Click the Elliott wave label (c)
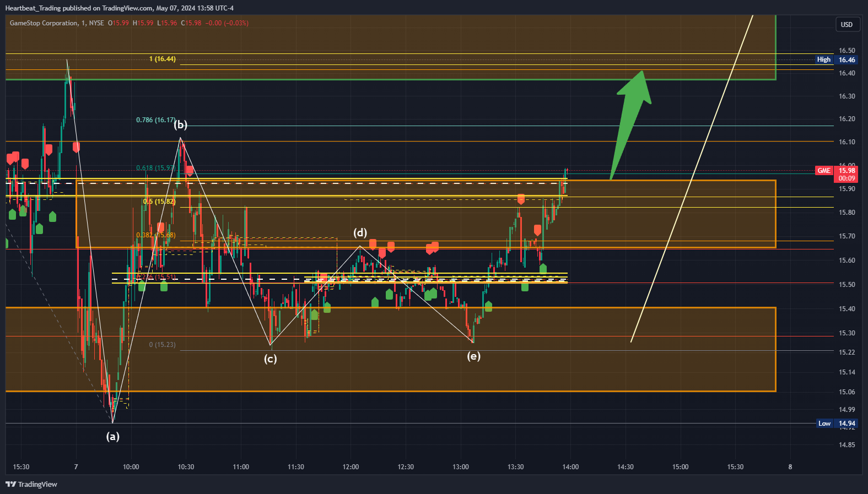 [270, 359]
